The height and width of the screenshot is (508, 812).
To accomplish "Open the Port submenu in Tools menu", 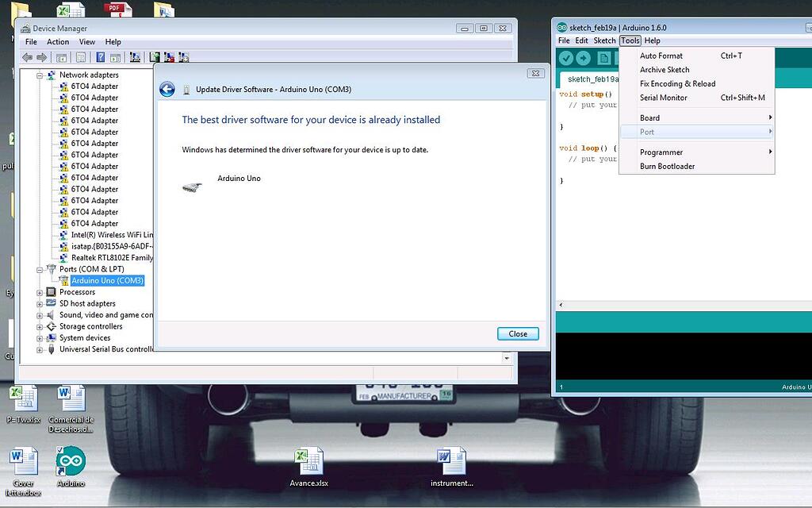I will (x=697, y=132).
